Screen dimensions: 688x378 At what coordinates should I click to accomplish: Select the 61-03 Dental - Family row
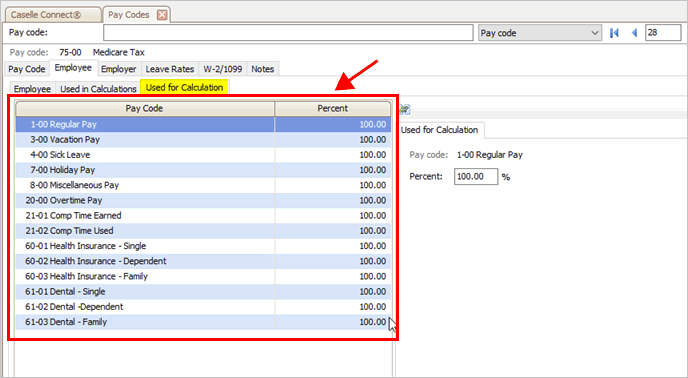(x=203, y=322)
